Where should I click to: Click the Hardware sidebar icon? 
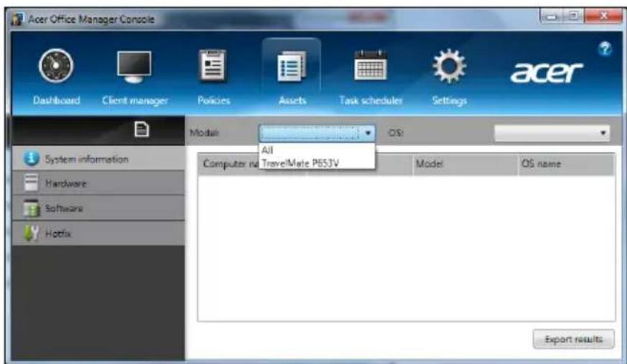point(31,183)
